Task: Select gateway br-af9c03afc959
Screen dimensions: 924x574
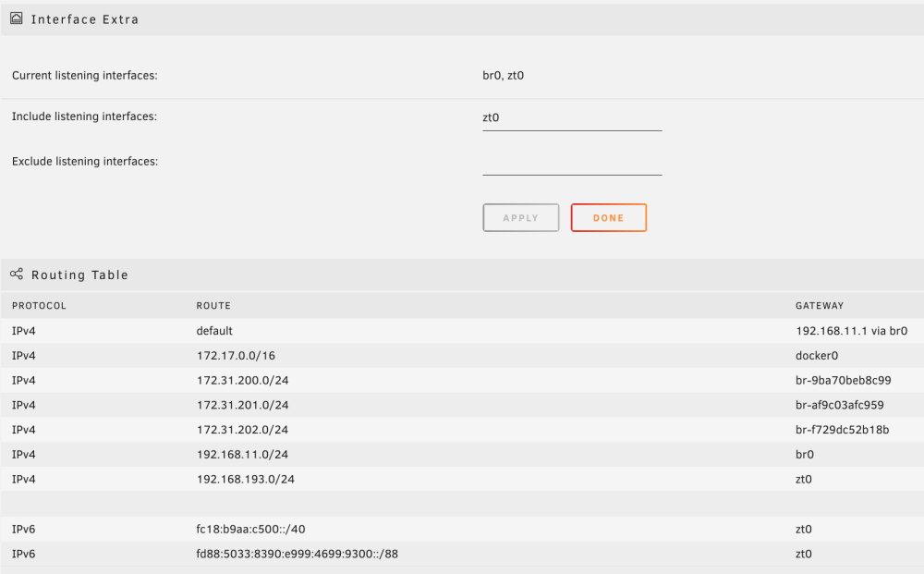Action: 840,405
